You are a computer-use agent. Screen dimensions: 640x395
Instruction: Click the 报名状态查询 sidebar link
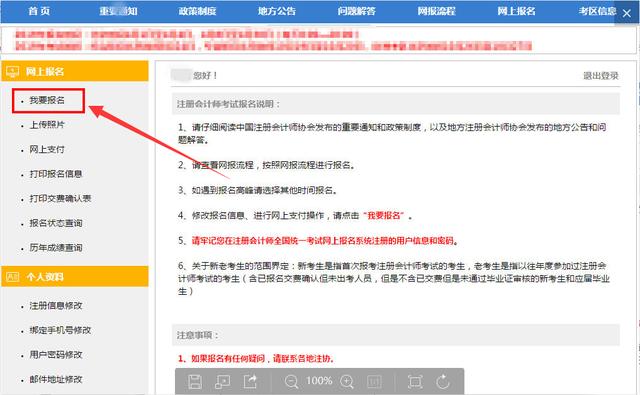[56, 223]
